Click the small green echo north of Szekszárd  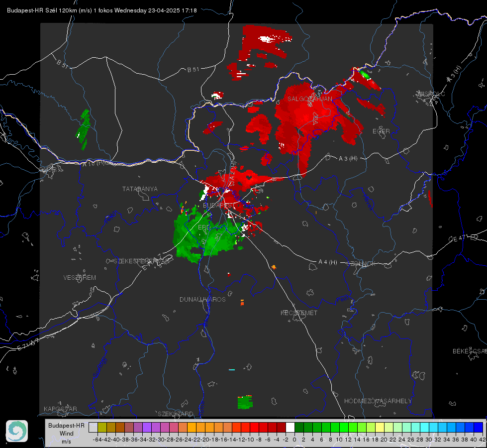point(245,402)
